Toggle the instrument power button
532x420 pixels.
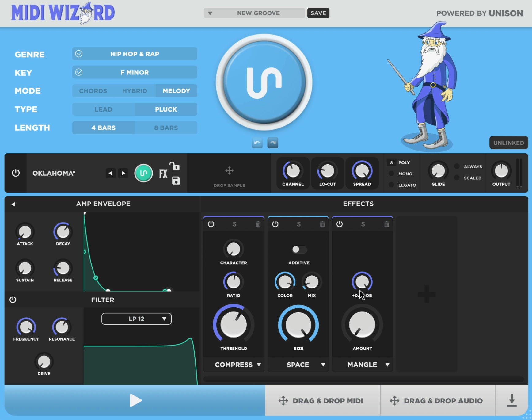click(16, 173)
